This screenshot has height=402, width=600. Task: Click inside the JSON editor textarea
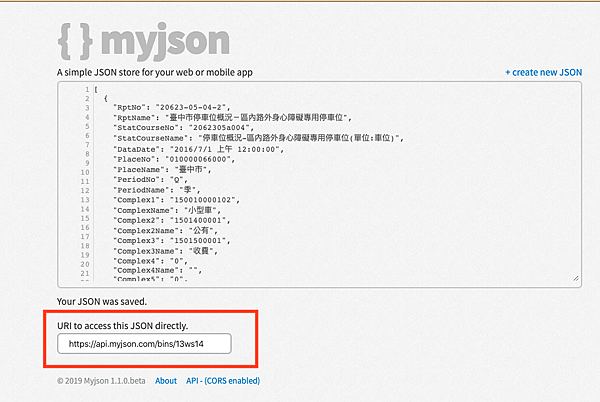click(320, 184)
